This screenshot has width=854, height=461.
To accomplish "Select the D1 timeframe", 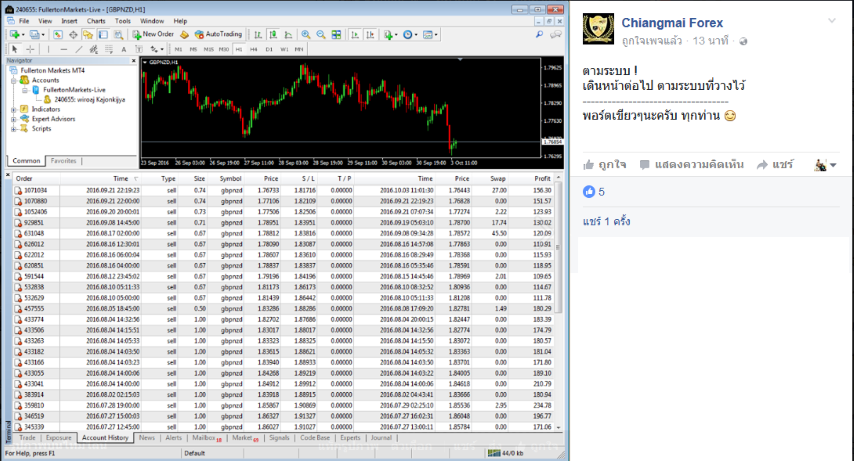I will pyautogui.click(x=269, y=49).
